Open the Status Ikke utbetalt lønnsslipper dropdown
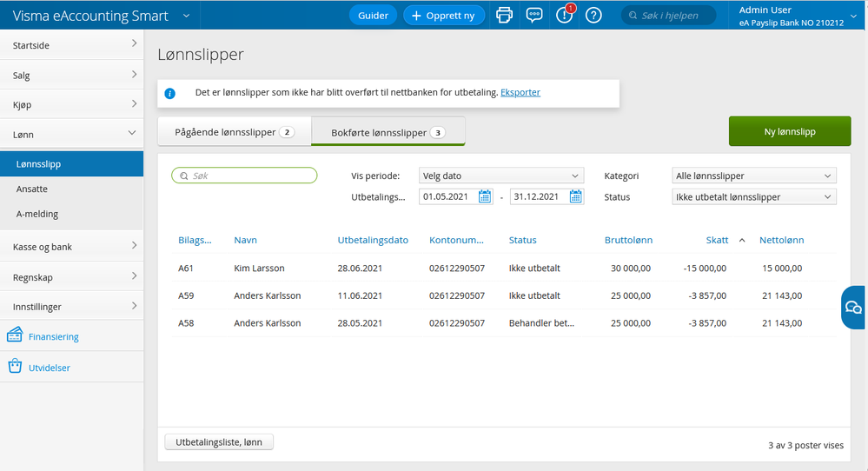The image size is (868, 471). pos(754,197)
